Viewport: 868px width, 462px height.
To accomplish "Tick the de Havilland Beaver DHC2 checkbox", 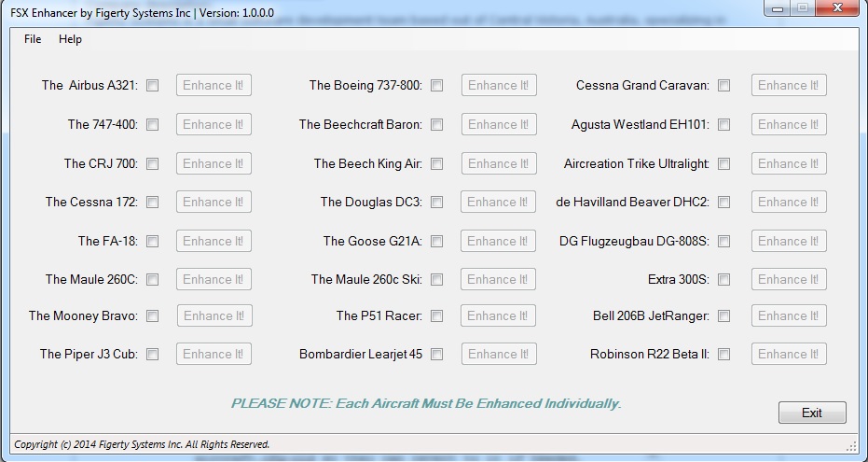I will pyautogui.click(x=723, y=203).
